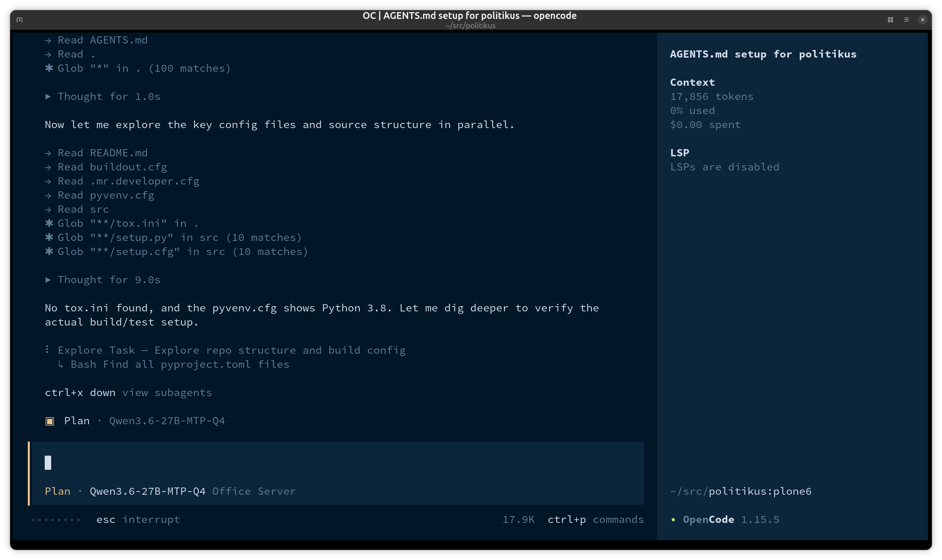Click the Glob "**/tox.ini" line
This screenshot has width=942, height=560.
click(122, 224)
